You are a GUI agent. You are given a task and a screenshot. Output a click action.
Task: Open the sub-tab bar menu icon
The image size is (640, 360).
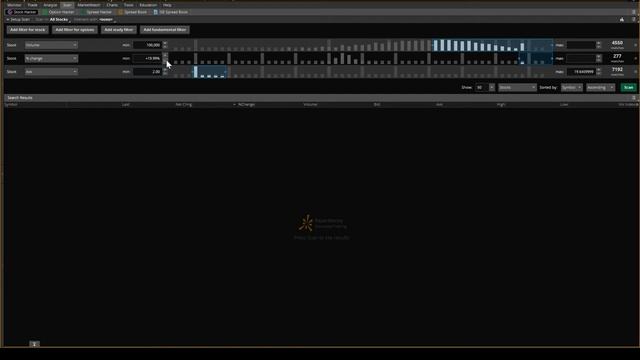(634, 12)
